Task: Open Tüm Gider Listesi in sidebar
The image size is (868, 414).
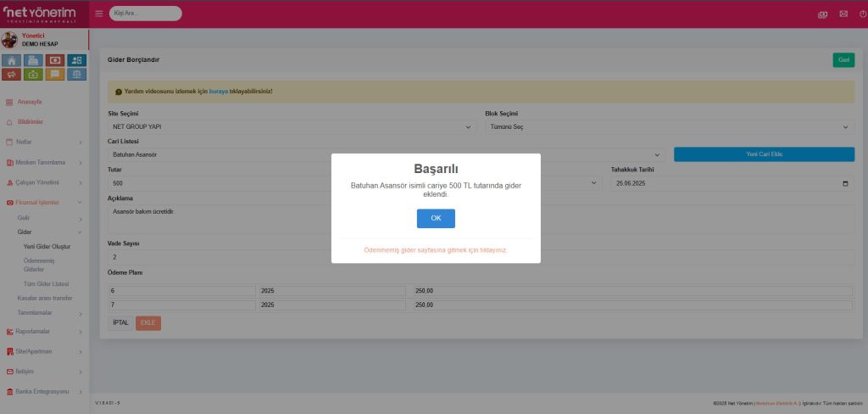Action: pyautogui.click(x=46, y=283)
